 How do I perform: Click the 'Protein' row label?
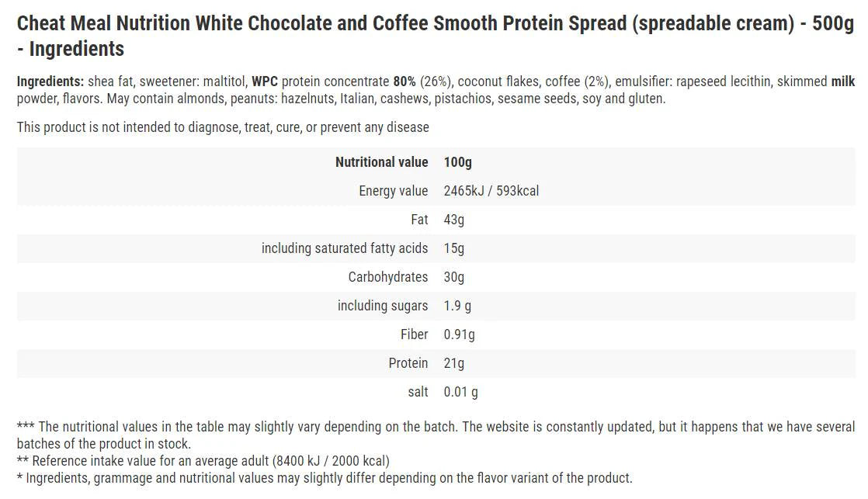point(408,363)
